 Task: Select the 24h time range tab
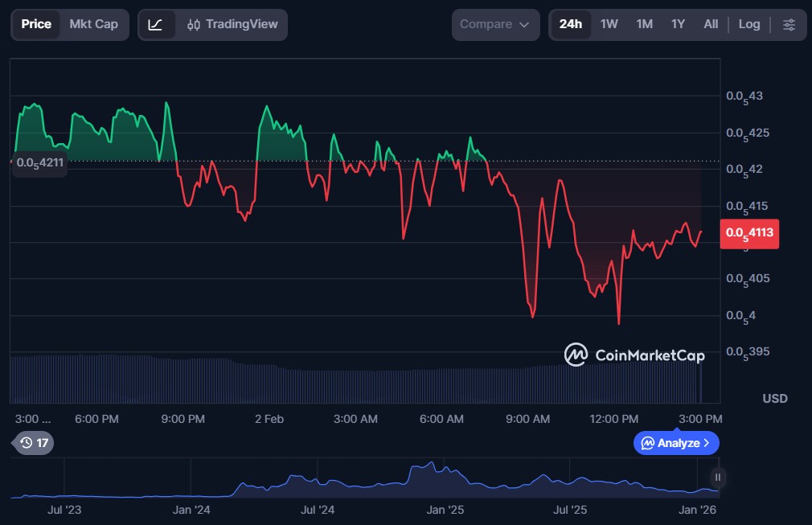point(571,24)
